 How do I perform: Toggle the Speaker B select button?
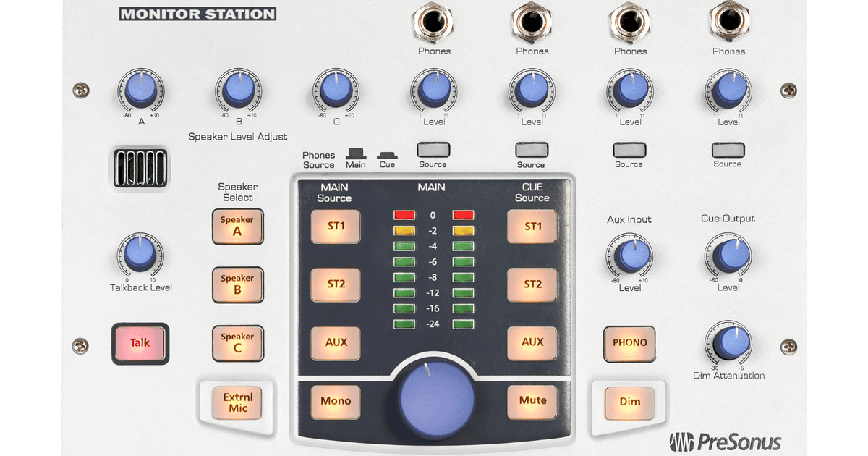click(x=237, y=284)
